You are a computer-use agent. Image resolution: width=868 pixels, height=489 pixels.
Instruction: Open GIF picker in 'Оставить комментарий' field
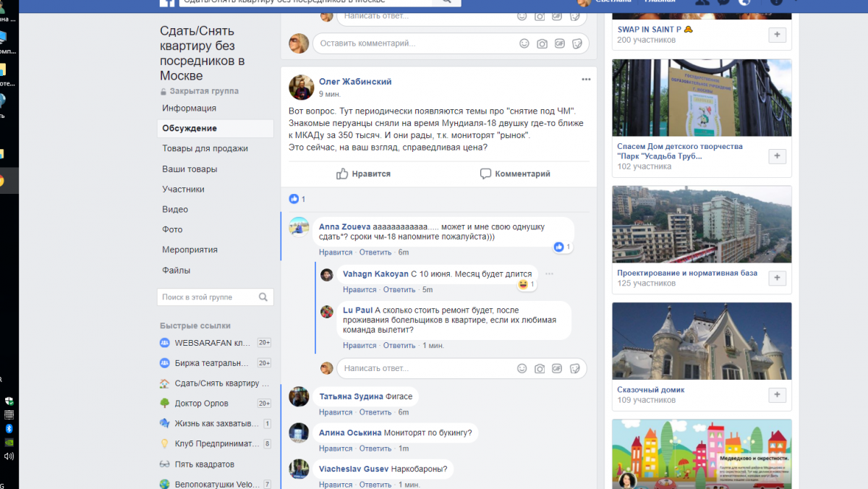pyautogui.click(x=559, y=43)
